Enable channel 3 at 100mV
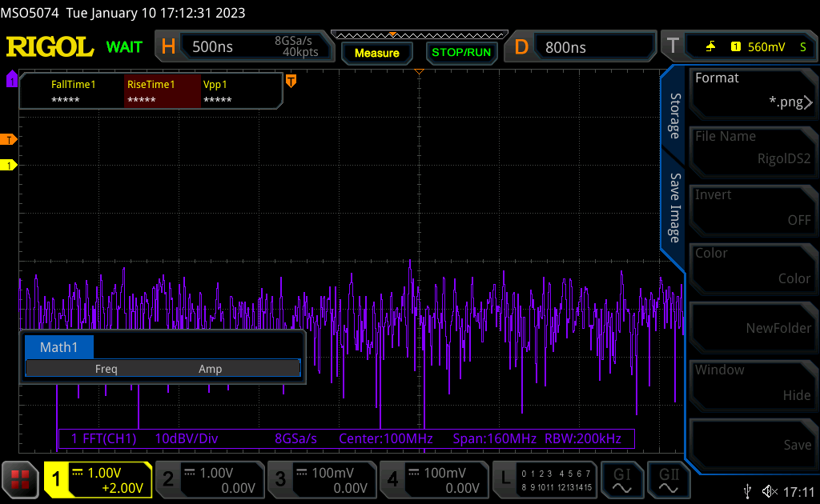Screen dimensions: 820x504 click(322, 479)
